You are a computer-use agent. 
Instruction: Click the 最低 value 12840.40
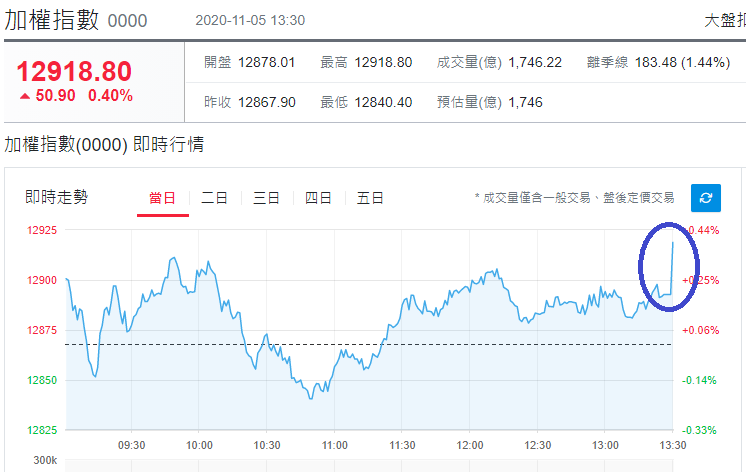(383, 102)
